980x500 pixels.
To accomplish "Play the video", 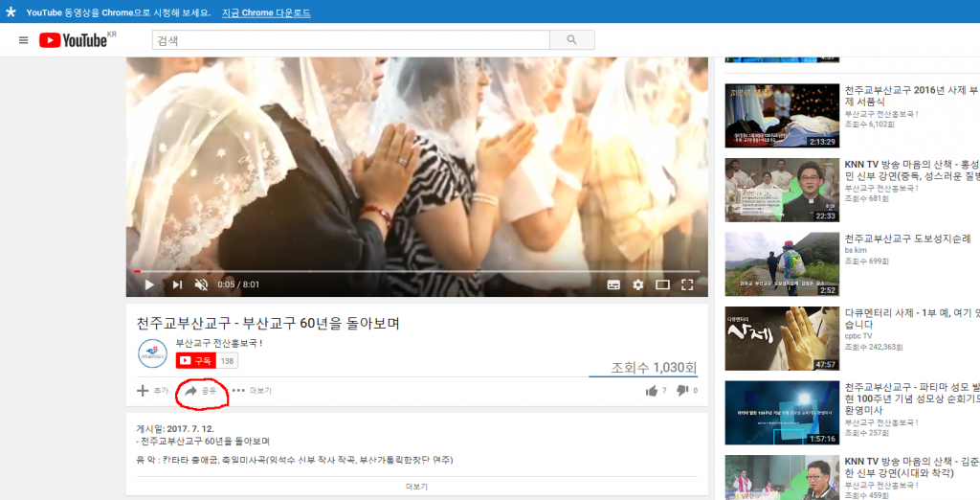I will 149,284.
